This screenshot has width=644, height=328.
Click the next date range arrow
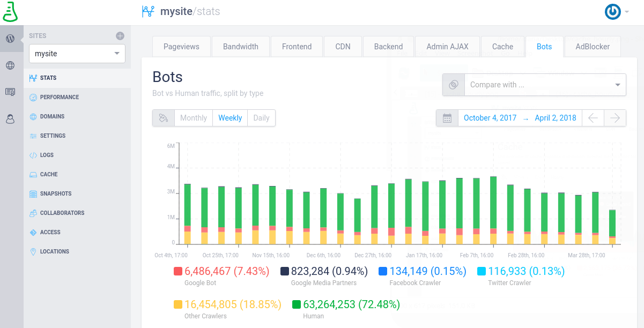pyautogui.click(x=616, y=118)
